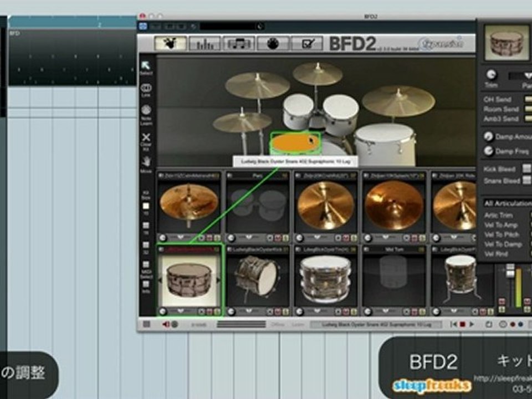This screenshot has width=532, height=399.
Task: Solo the Ludwig kick drum slot
Action: pyautogui.click(x=286, y=311)
